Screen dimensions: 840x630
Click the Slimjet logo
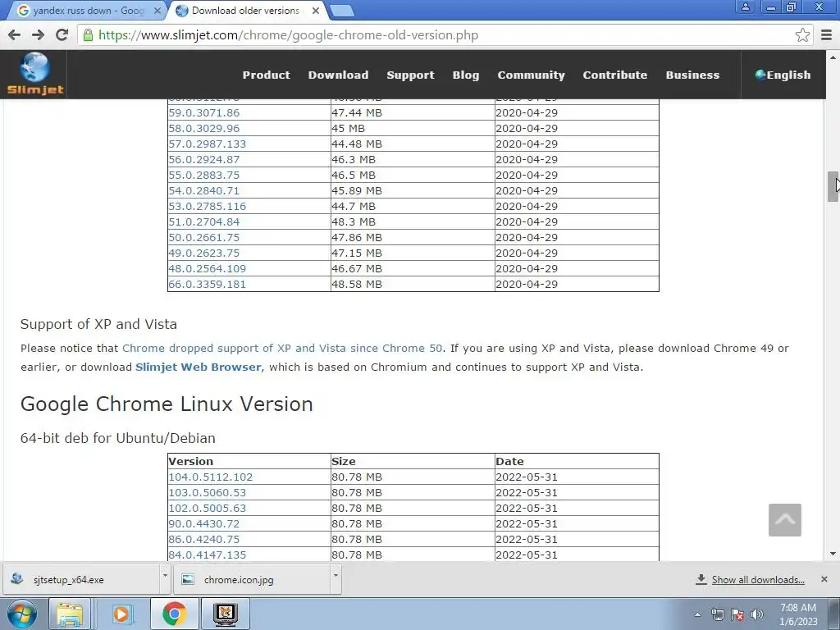[x=34, y=74]
